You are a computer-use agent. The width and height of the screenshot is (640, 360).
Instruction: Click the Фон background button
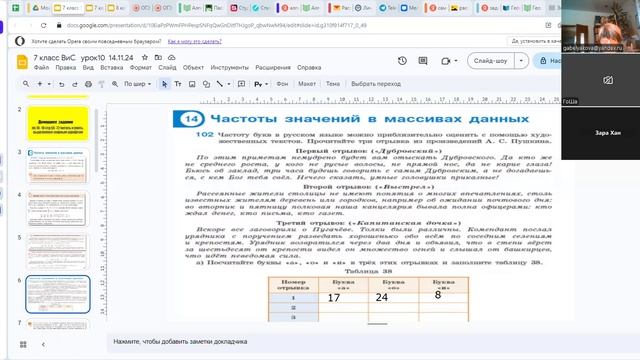click(282, 84)
